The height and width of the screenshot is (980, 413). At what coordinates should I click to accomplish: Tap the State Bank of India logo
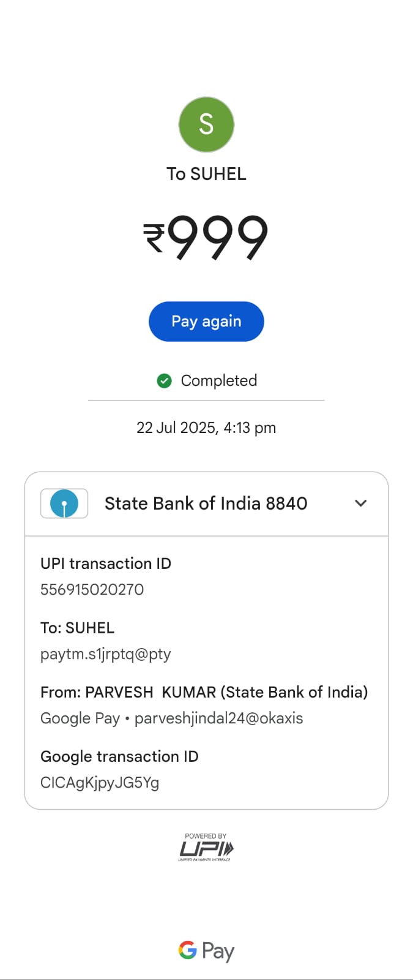pyautogui.click(x=64, y=503)
